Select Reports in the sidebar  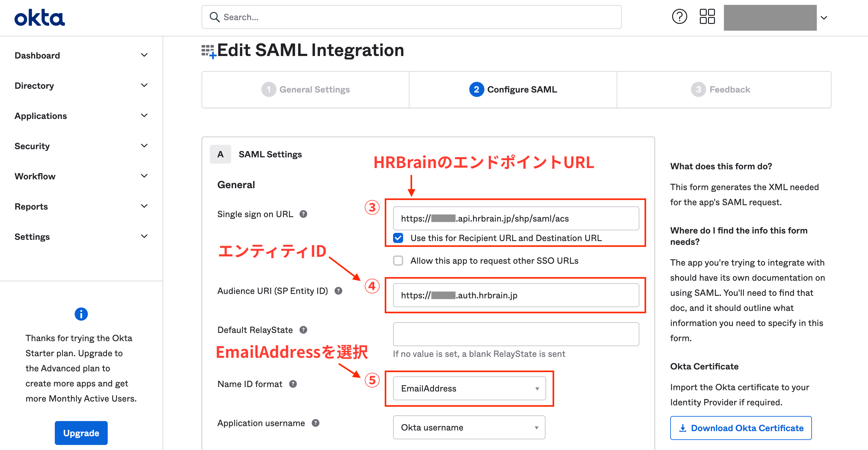pyautogui.click(x=31, y=206)
